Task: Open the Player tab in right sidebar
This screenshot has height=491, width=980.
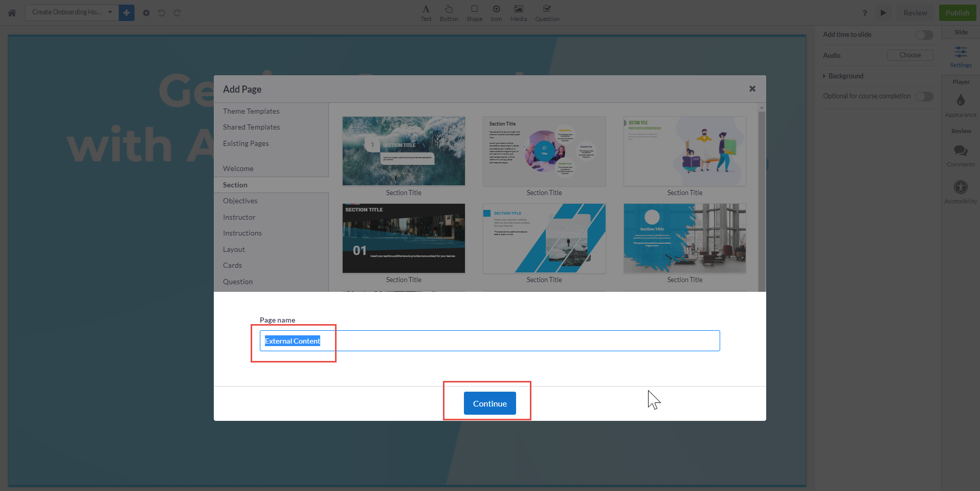Action: coord(961,82)
